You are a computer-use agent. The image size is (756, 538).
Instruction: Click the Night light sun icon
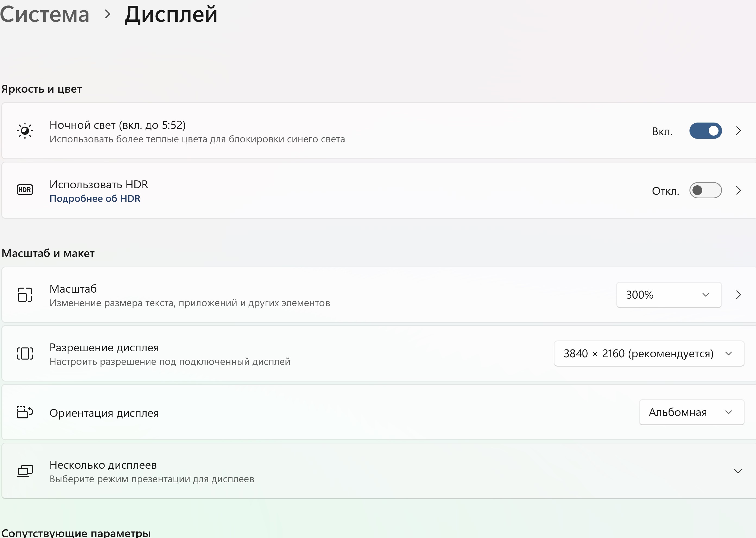point(25,131)
